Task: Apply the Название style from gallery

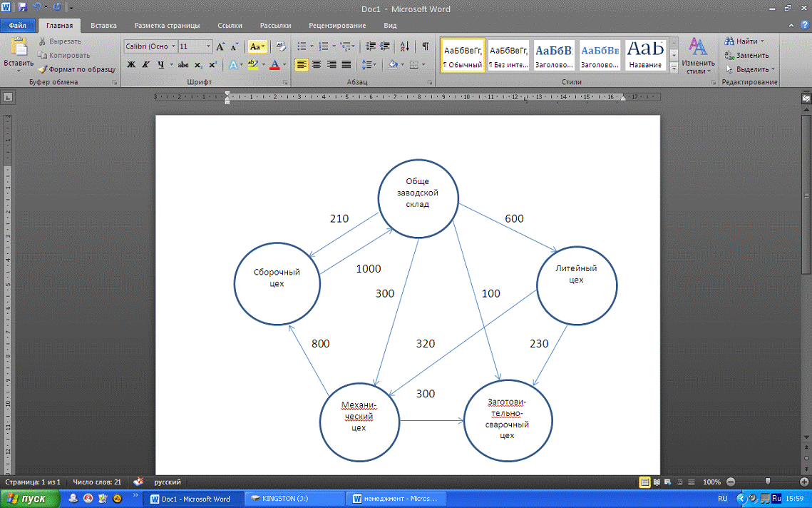Action: tap(644, 55)
